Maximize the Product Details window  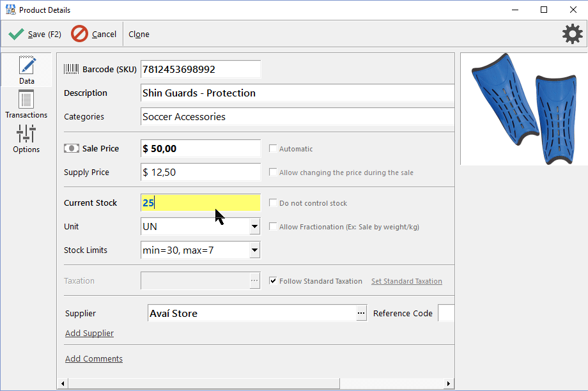coord(544,10)
